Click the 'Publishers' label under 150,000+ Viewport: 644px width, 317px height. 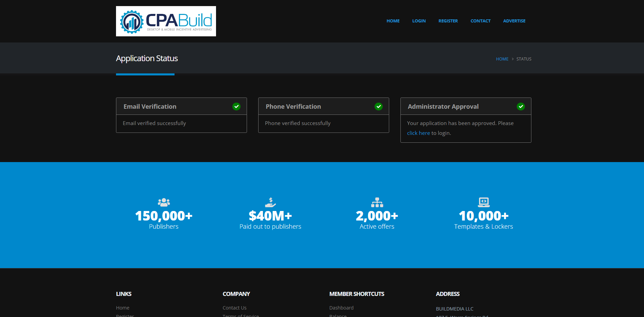[x=164, y=227]
